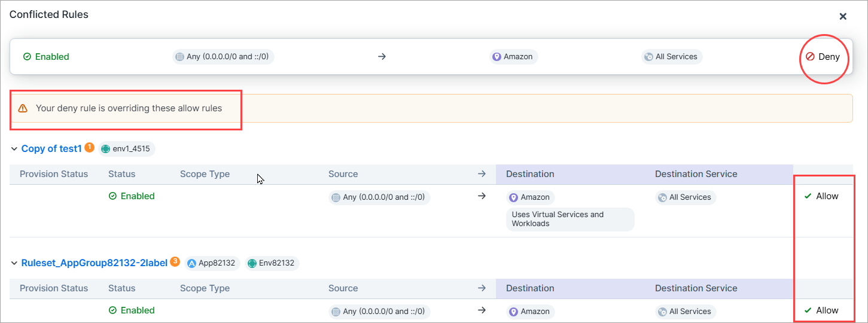The width and height of the screenshot is (868, 323).
Task: Select the App82132 application label
Action: coord(212,263)
